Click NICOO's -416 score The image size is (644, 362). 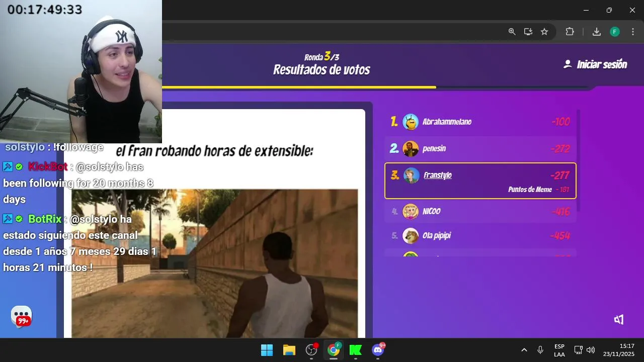click(x=560, y=211)
